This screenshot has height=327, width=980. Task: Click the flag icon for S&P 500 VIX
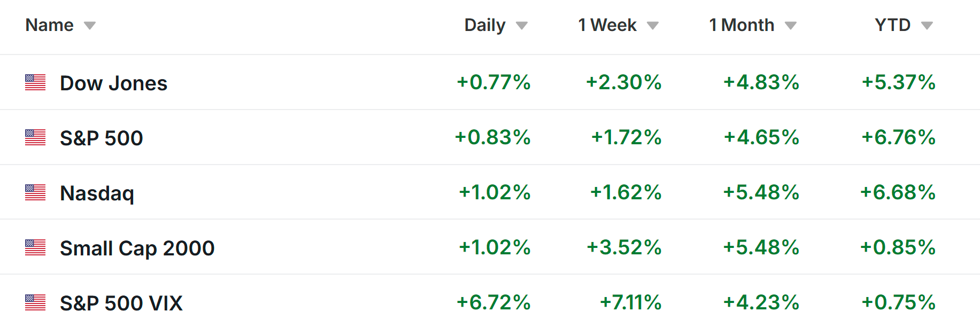pyautogui.click(x=35, y=302)
